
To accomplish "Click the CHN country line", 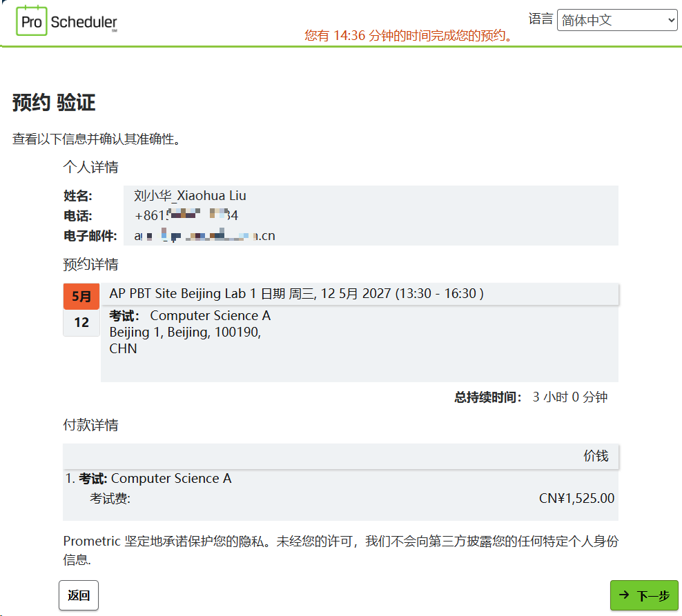I will 123,348.
